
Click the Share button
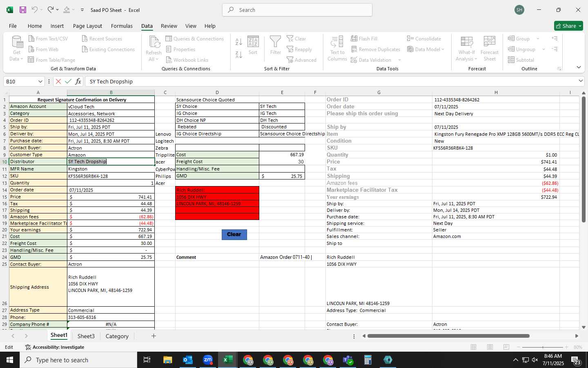coord(569,26)
